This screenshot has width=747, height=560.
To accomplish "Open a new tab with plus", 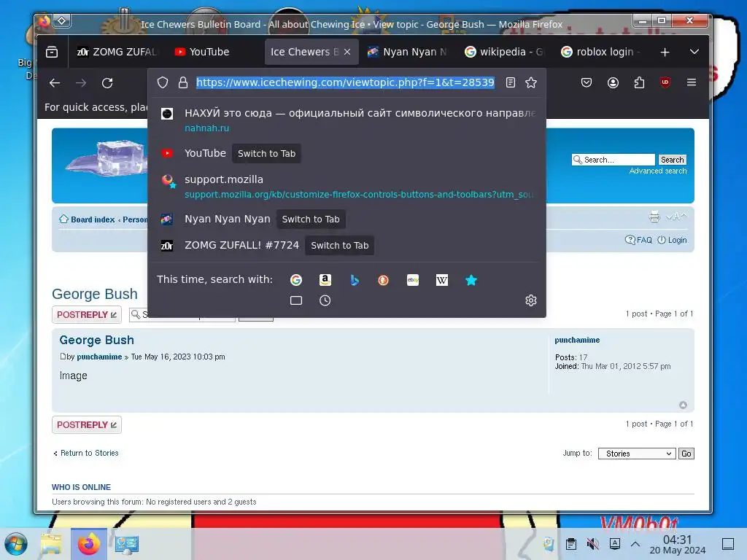I will [665, 52].
